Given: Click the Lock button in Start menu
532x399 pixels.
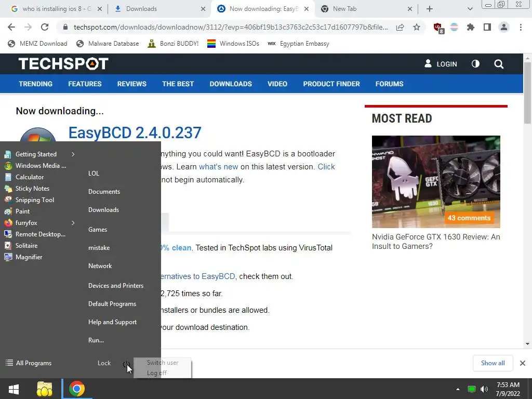Looking at the screenshot, I should (104, 363).
